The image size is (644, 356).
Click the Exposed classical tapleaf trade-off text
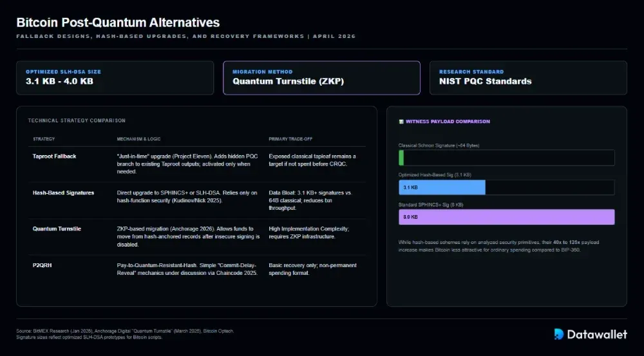312,160
